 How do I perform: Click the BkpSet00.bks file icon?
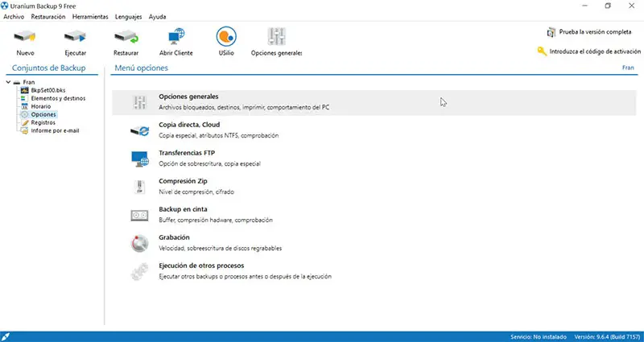click(x=24, y=90)
